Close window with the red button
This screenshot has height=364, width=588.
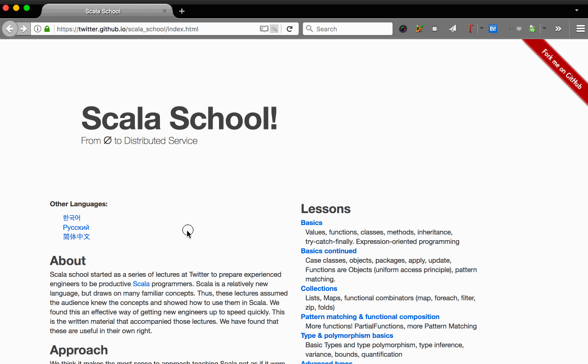6,8
